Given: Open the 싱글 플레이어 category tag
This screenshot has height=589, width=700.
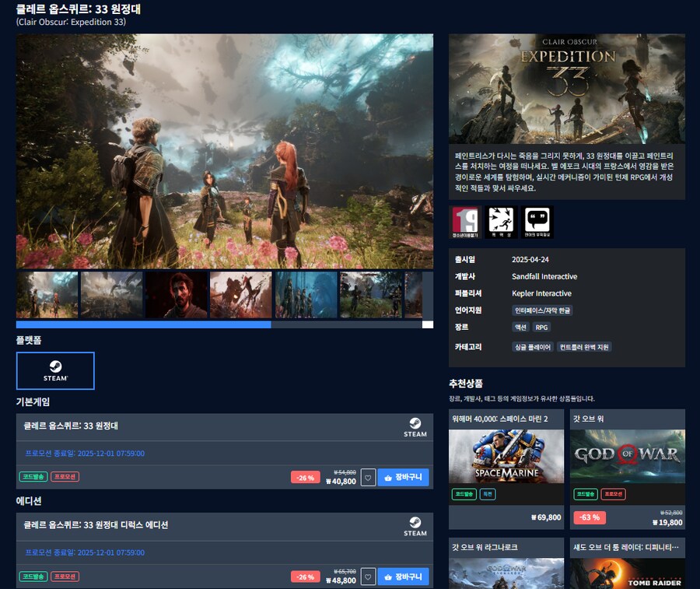Looking at the screenshot, I should (x=533, y=347).
